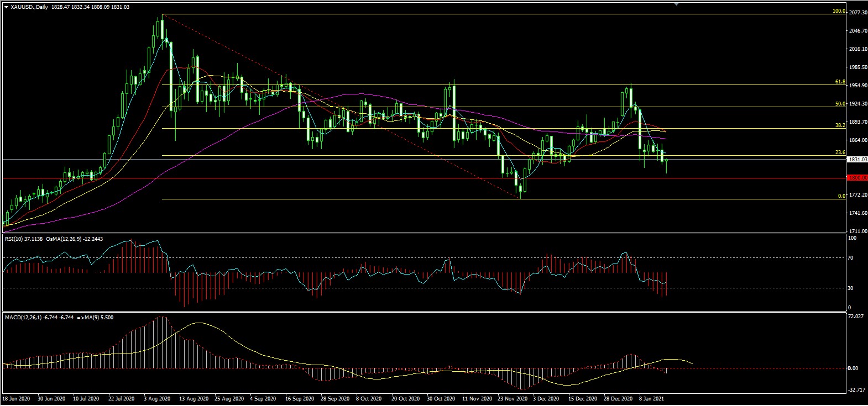Click the current price tag 1831.03
This screenshot has width=868, height=406.
click(x=857, y=159)
